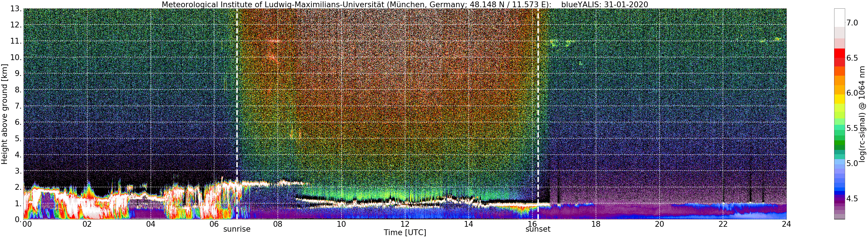This screenshot has height=238, width=868.
Task: Click the '2.' tick on the height axis
Action: (18, 187)
